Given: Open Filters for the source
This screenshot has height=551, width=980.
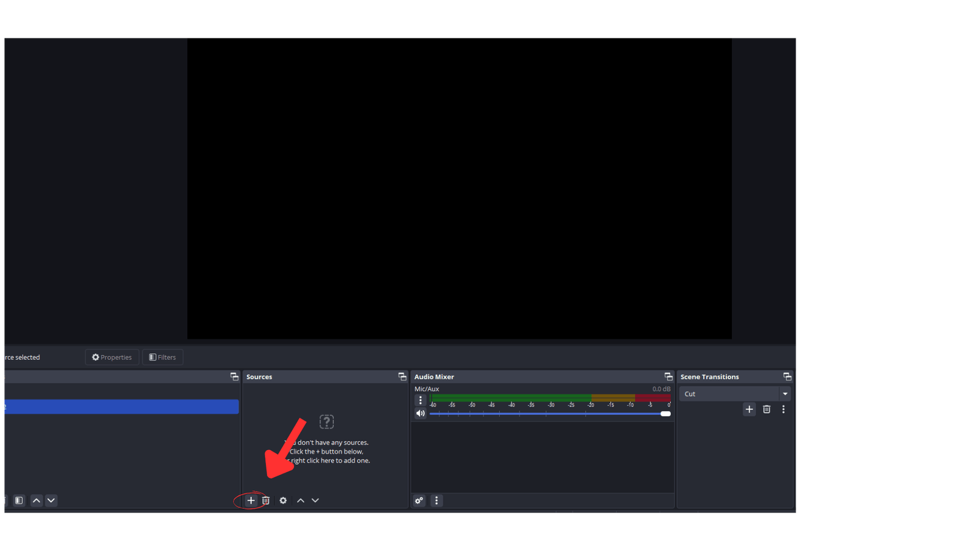Looking at the screenshot, I should click(162, 357).
